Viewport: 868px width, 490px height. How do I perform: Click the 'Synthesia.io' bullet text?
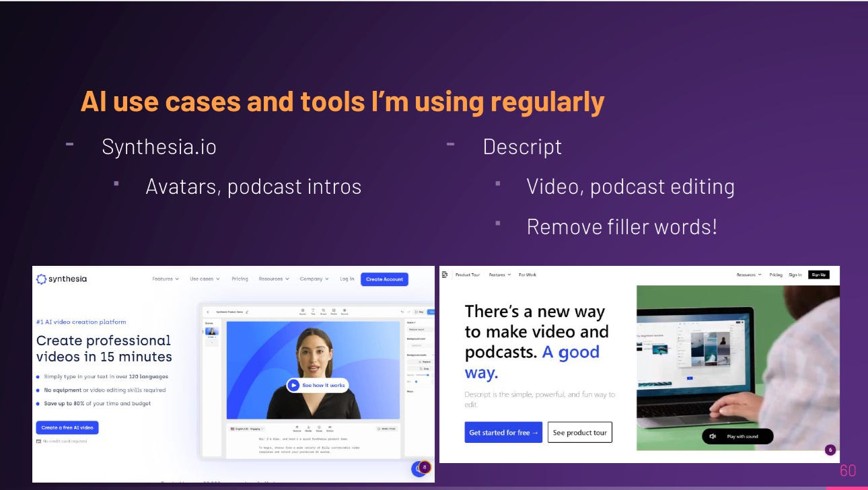(x=159, y=146)
